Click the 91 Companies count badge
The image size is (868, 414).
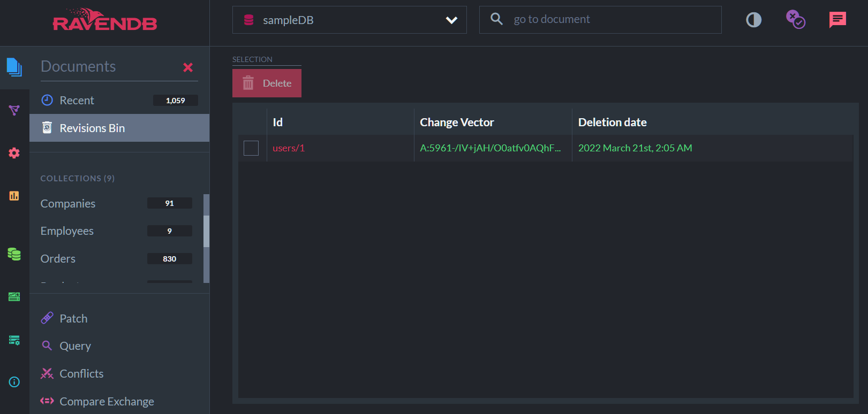click(169, 203)
